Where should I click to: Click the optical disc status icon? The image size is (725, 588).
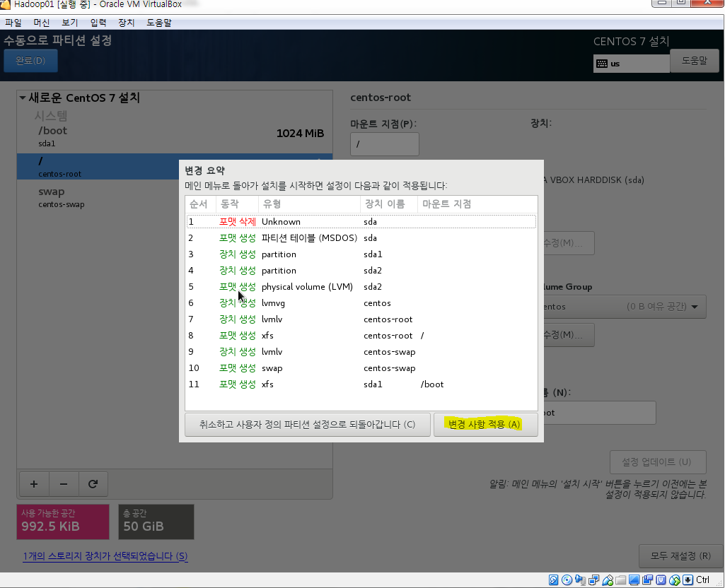point(567,580)
